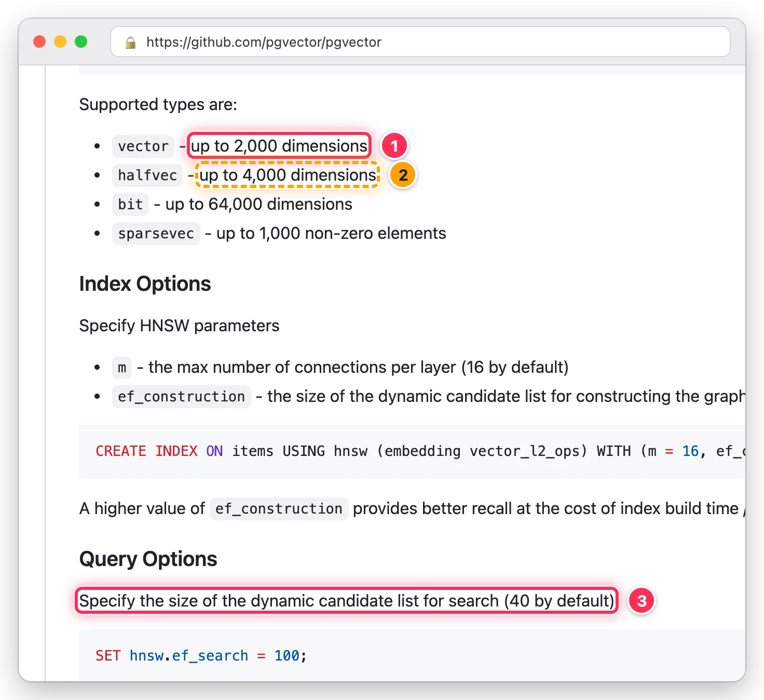Click 'max number of connections per layer' text
The width and height of the screenshot is (764, 700).
(316, 367)
